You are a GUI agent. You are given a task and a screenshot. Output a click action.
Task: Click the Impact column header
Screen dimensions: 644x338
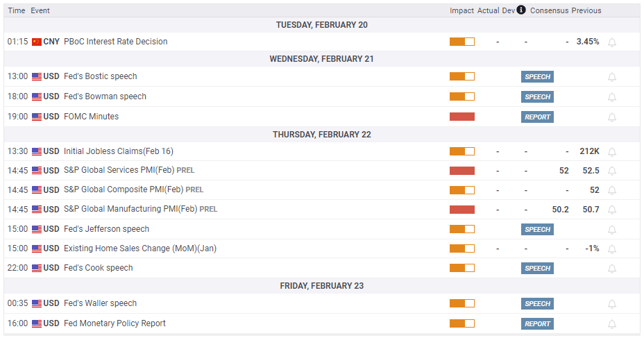[461, 10]
